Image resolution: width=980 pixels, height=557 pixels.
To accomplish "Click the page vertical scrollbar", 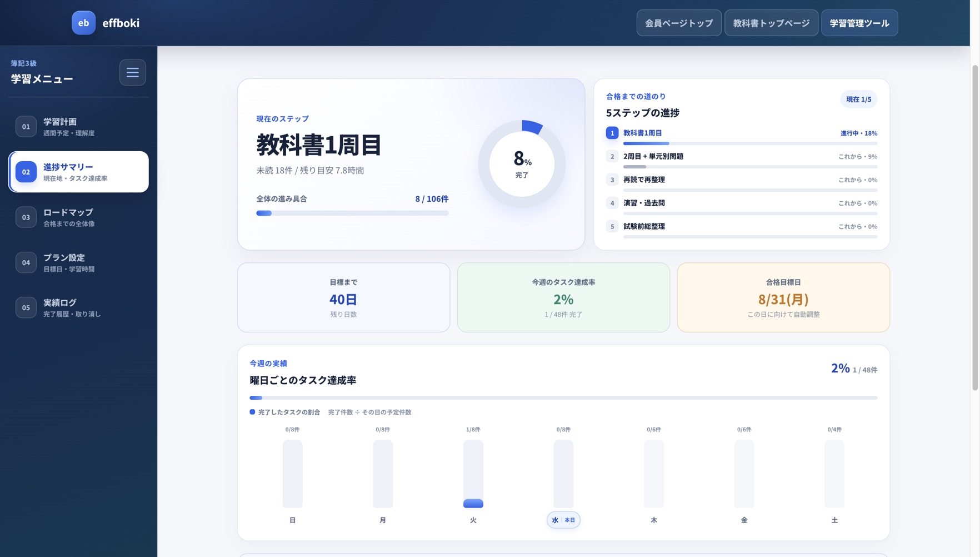I will pos(975,228).
